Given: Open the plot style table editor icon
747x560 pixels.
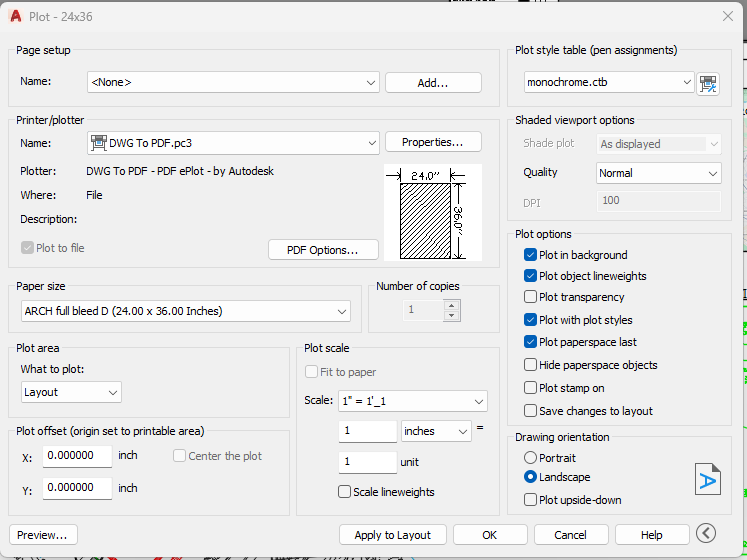Looking at the screenshot, I should [x=708, y=84].
